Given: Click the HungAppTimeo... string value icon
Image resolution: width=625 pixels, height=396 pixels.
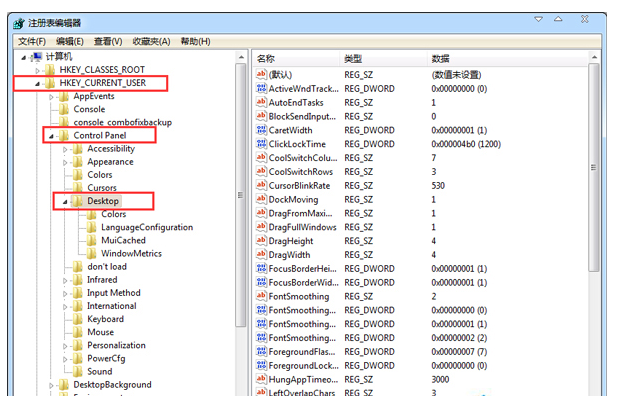Looking at the screenshot, I should click(x=261, y=379).
